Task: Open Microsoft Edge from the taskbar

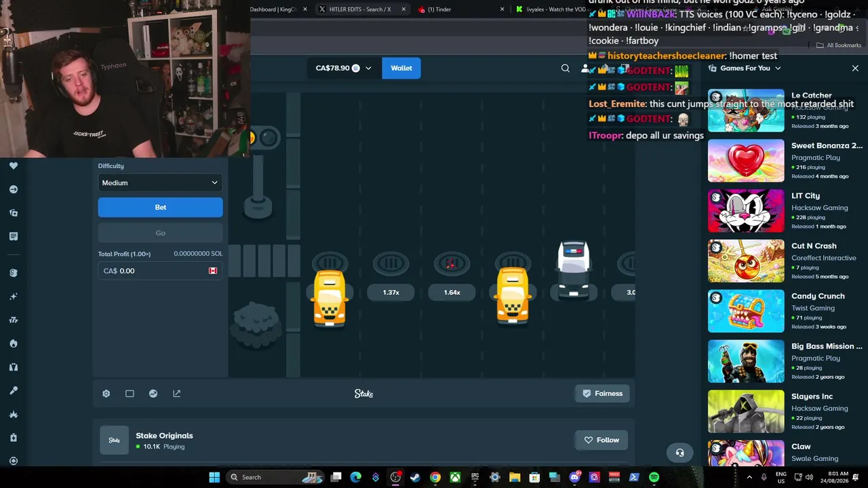Action: 356,477
